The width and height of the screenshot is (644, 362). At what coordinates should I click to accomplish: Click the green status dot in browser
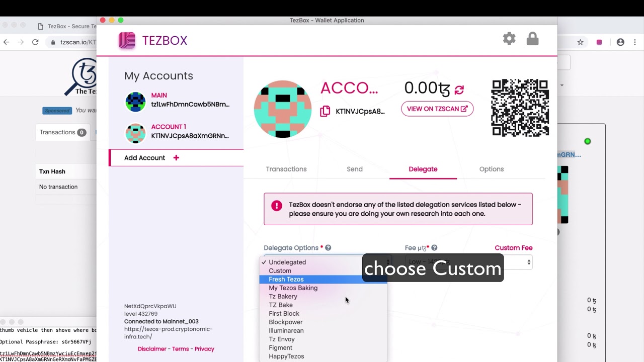click(x=587, y=141)
